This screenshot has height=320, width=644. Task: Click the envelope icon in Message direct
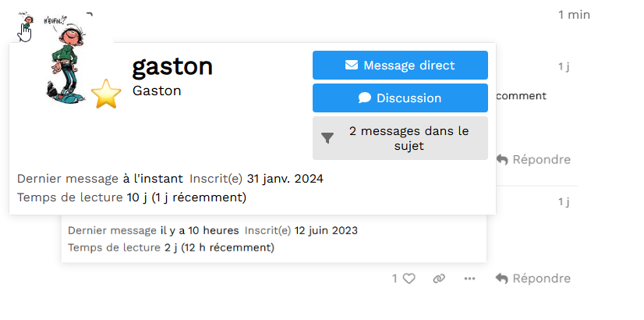(x=351, y=65)
